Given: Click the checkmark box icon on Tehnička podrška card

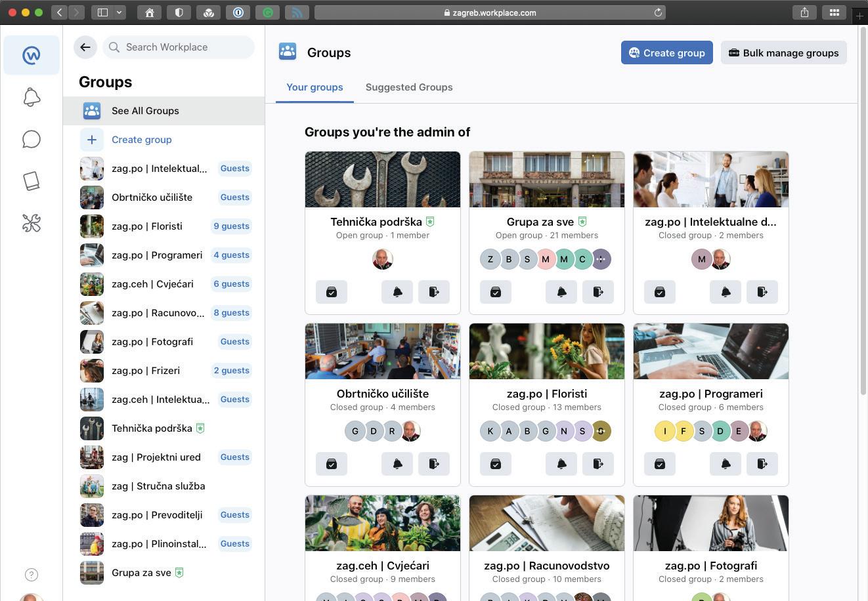Looking at the screenshot, I should (332, 292).
